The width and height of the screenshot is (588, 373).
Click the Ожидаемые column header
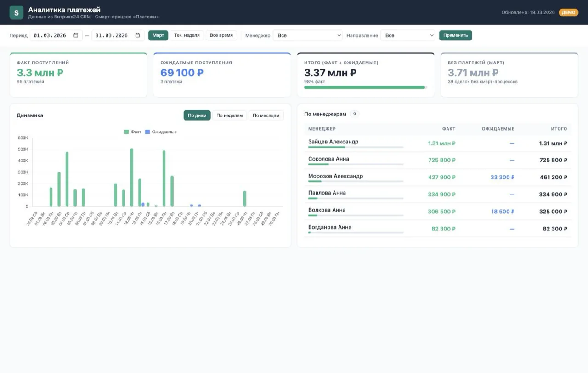(x=498, y=129)
